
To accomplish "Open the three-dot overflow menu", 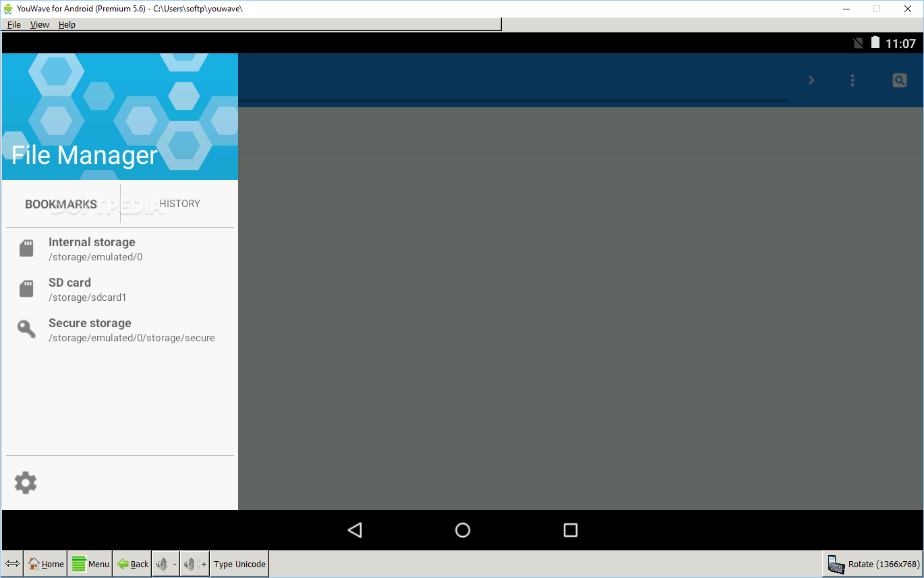I will (x=853, y=80).
